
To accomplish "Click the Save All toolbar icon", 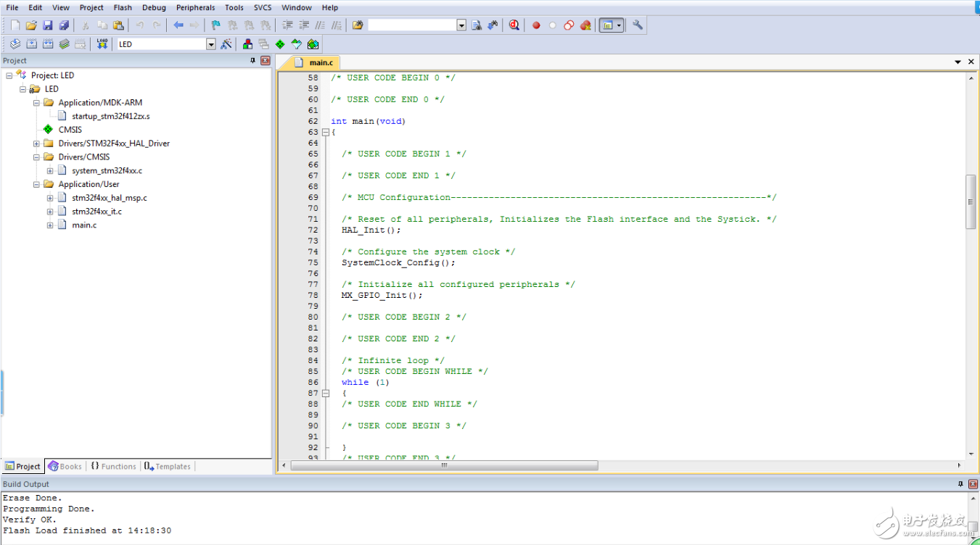I will point(64,25).
